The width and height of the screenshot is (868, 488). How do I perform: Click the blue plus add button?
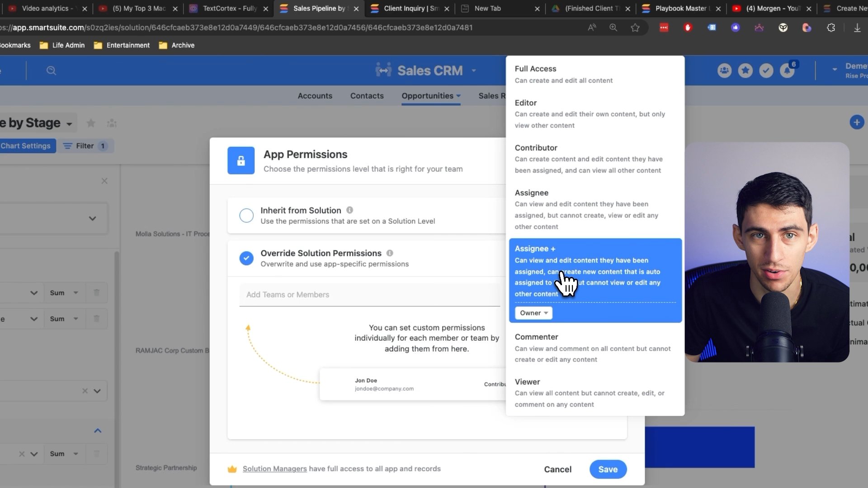857,122
